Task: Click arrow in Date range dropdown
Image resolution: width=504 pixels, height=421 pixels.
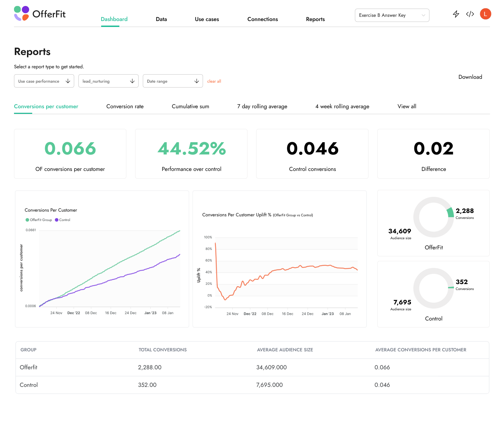Action: pos(197,81)
